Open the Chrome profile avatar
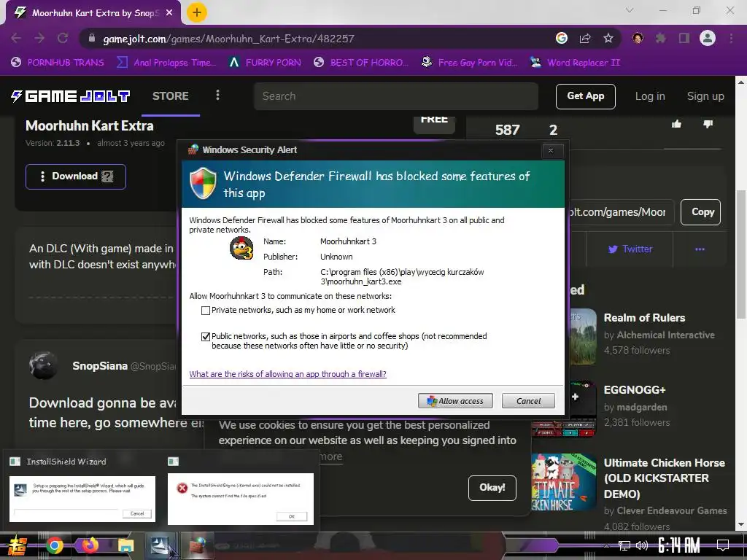 pyautogui.click(x=708, y=39)
